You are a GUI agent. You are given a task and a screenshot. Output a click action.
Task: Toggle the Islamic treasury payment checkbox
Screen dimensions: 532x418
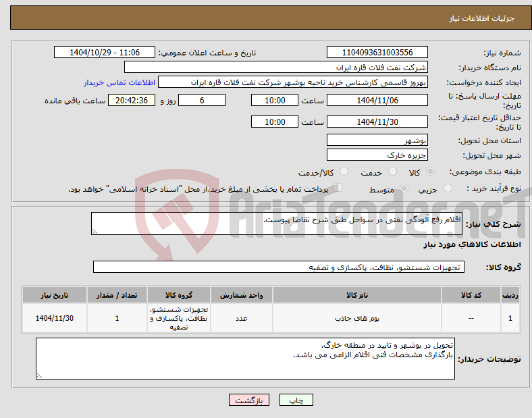click(x=338, y=188)
